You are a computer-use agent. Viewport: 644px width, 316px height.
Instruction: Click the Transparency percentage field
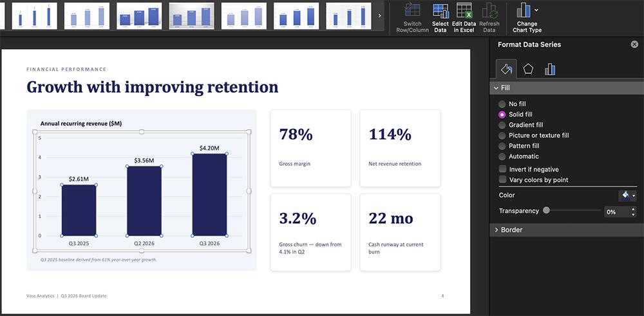(617, 212)
